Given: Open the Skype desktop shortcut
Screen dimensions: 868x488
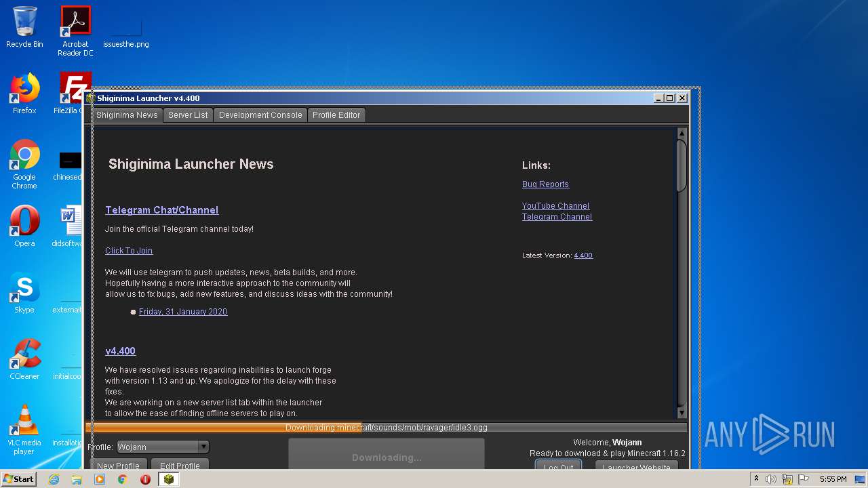Looking at the screenshot, I should coord(24,293).
